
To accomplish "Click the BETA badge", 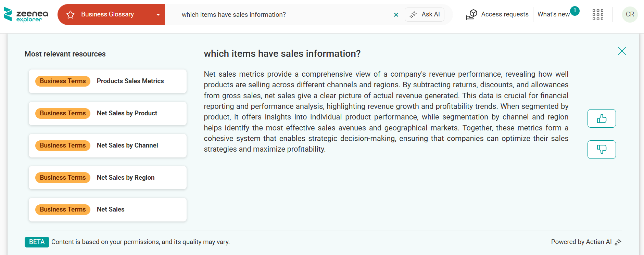I will [37, 242].
